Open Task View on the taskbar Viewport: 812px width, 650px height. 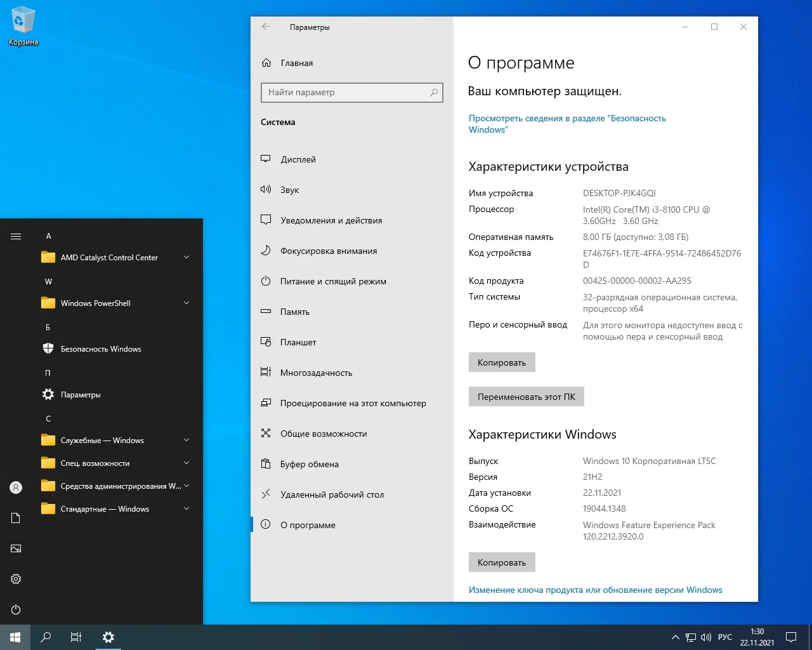point(76,637)
